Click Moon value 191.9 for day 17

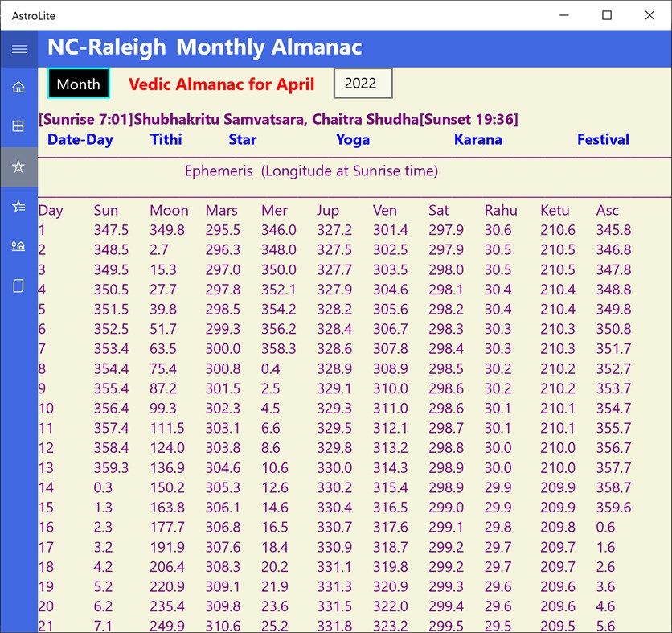coord(167,547)
